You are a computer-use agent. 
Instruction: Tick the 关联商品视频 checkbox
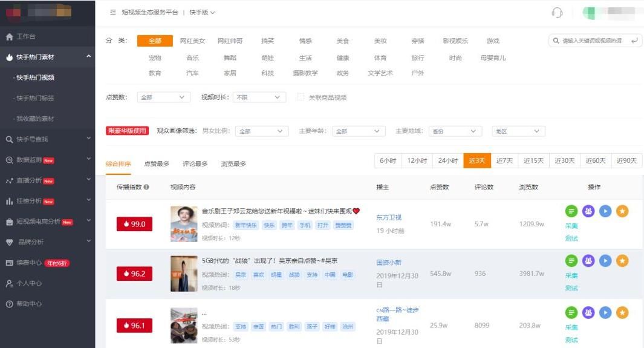301,97
